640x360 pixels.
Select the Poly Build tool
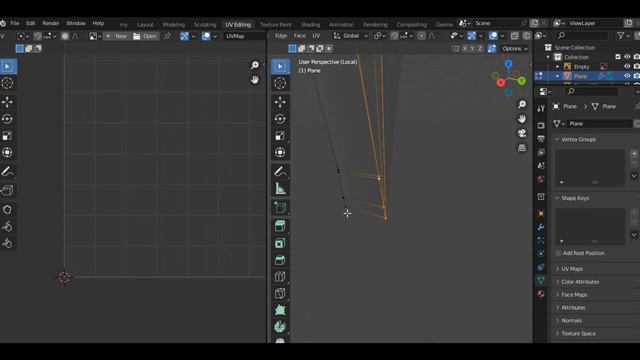(x=280, y=310)
